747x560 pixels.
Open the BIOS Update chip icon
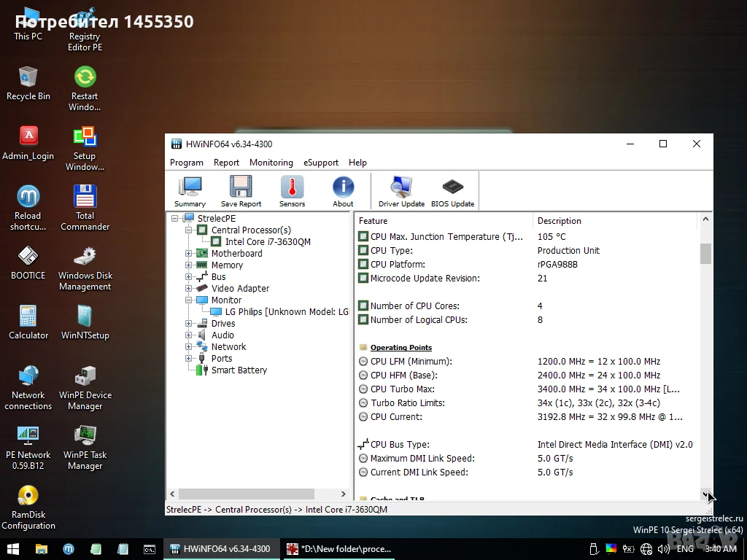tap(452, 192)
